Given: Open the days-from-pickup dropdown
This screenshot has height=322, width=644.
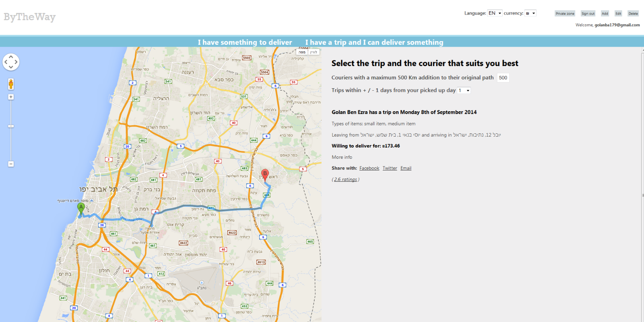Looking at the screenshot, I should click(464, 90).
